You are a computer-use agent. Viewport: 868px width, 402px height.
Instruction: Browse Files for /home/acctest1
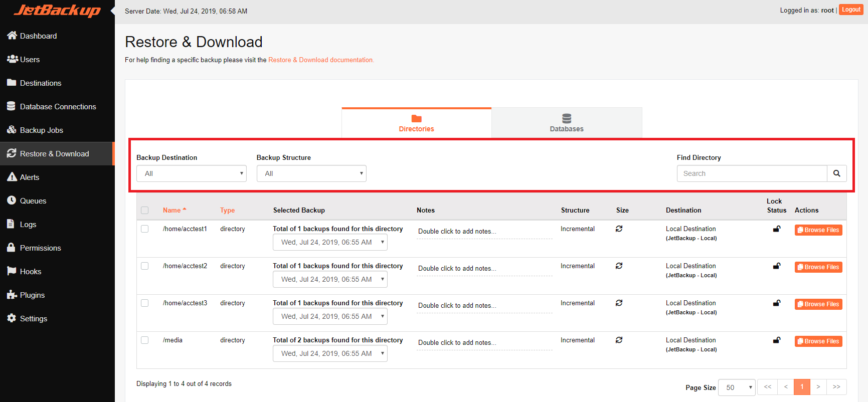coord(818,230)
